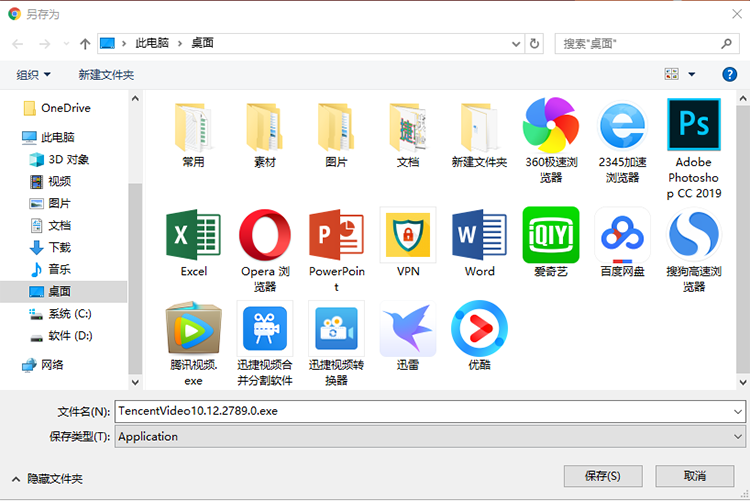Open the recent locations dropdown arrow
The height and width of the screenshot is (501, 750).
[66, 44]
